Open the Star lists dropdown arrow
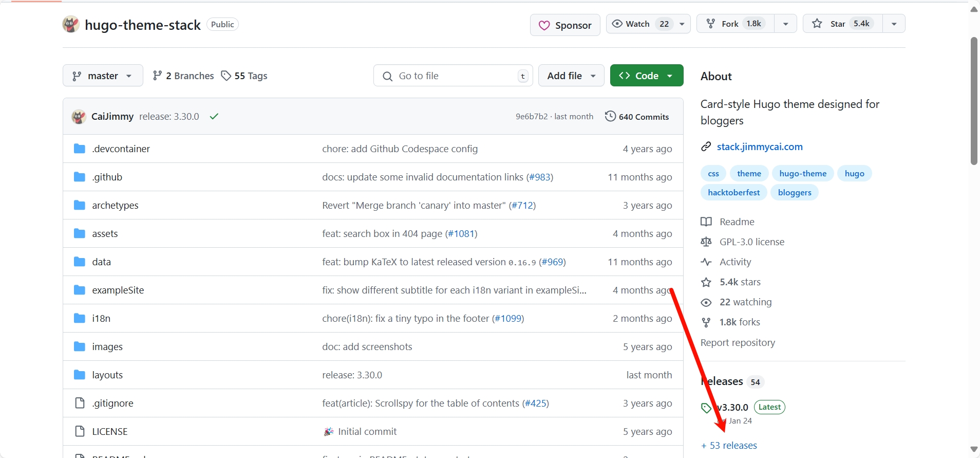Screen dimensions: 980x458 pyautogui.click(x=894, y=24)
